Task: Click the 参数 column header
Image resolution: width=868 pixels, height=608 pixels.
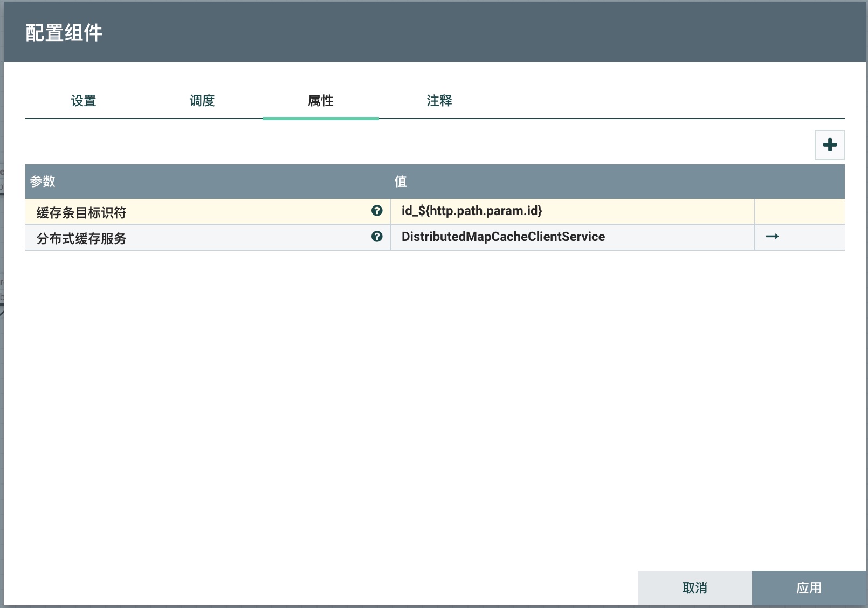Action: click(x=43, y=182)
